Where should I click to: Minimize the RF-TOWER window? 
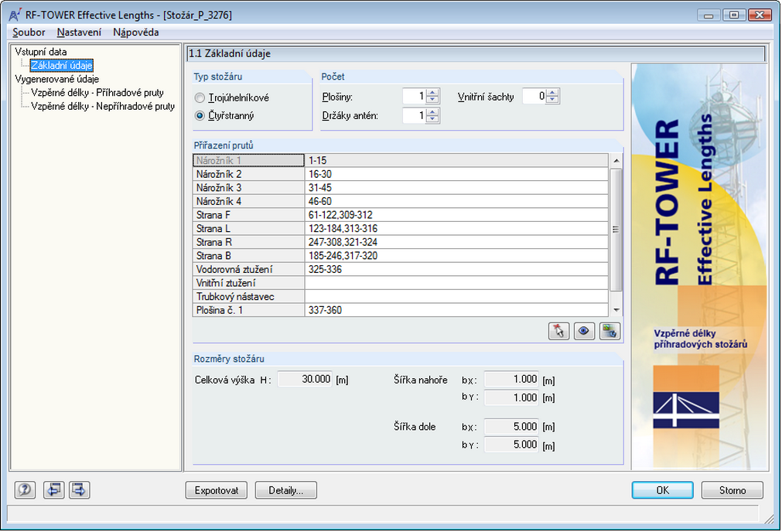709,15
